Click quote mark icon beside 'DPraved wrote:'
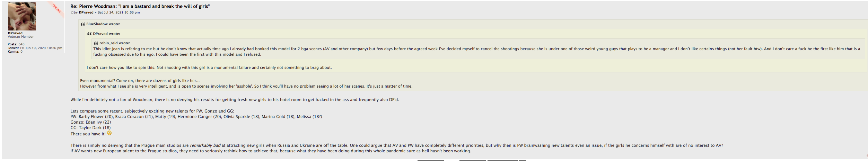Screen dimensions: 868x161 [x=89, y=34]
